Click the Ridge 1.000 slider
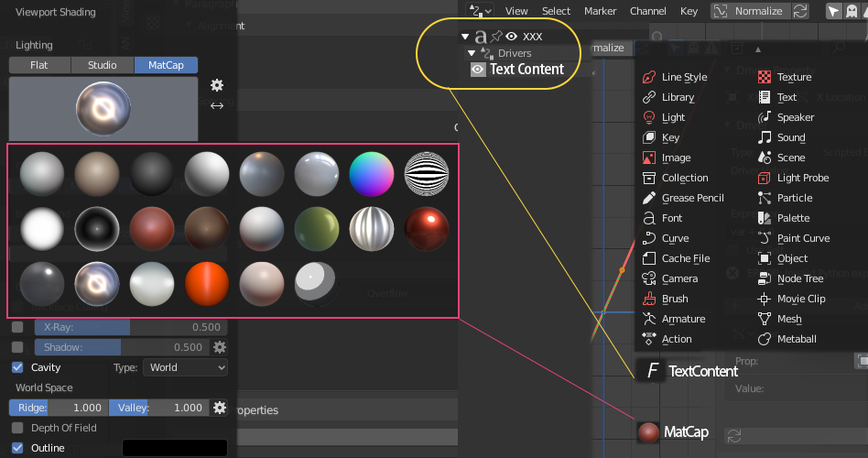Screen dimensions: 868x458 click(x=59, y=408)
